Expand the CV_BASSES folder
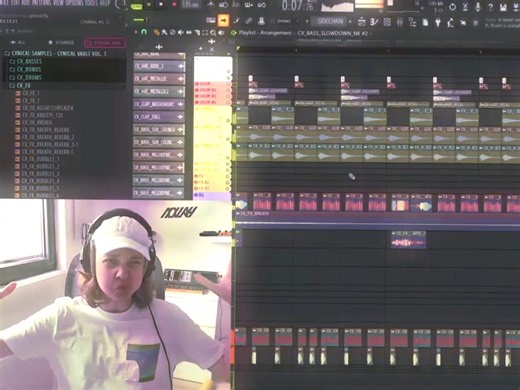 26,61
